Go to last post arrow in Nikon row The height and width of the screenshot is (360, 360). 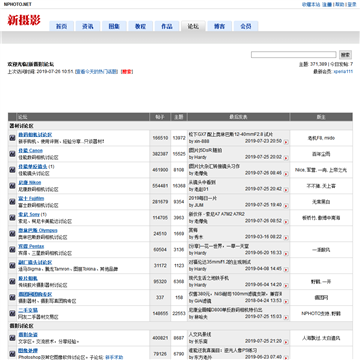click(286, 189)
